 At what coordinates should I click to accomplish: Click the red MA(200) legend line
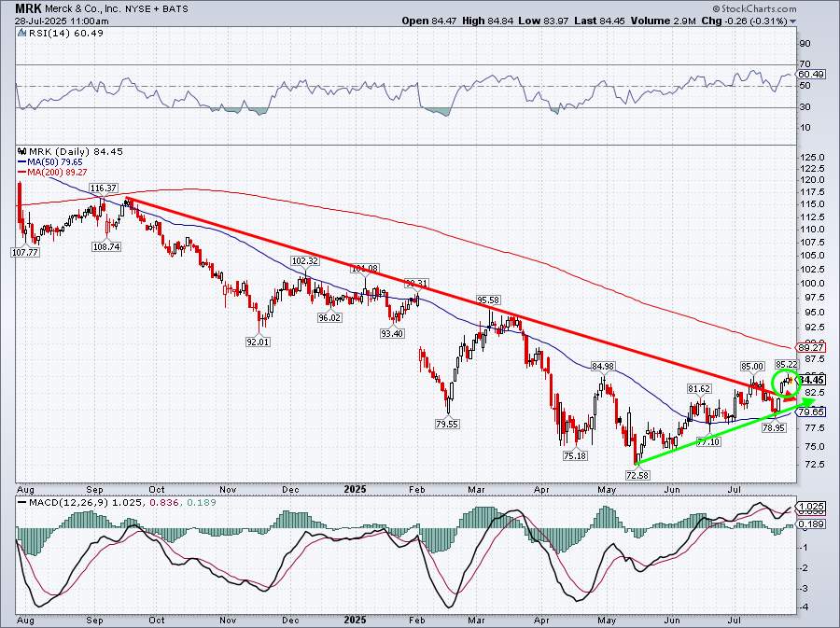point(22,171)
